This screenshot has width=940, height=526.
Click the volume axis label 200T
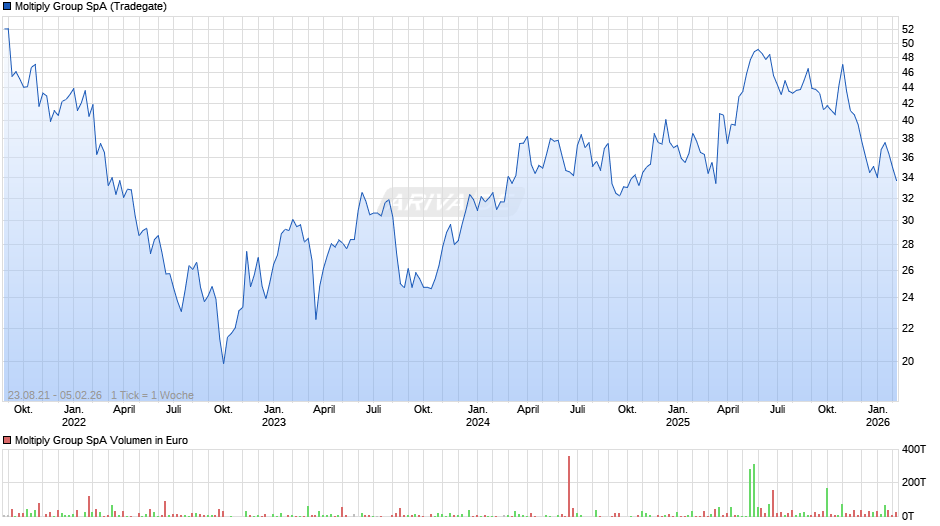click(x=914, y=482)
